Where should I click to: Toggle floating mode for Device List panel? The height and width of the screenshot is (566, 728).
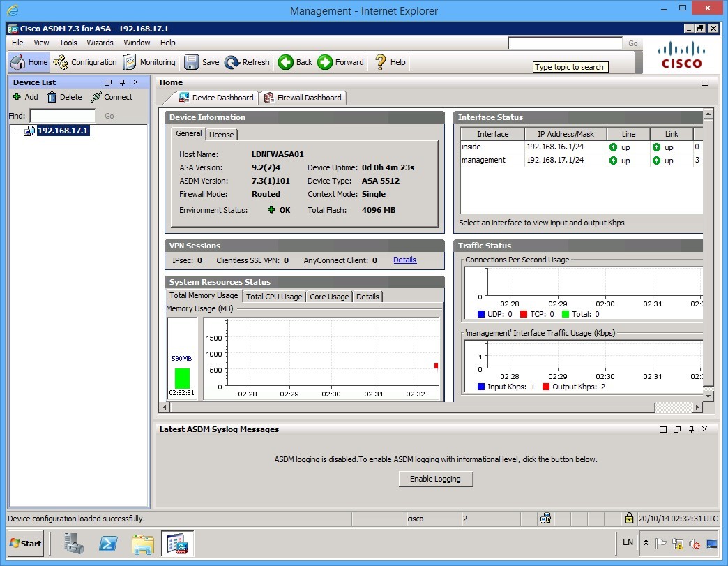coord(108,82)
